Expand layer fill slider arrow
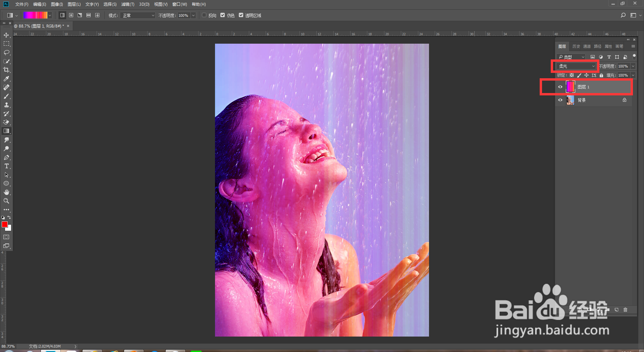The width and height of the screenshot is (644, 352). pyautogui.click(x=633, y=75)
